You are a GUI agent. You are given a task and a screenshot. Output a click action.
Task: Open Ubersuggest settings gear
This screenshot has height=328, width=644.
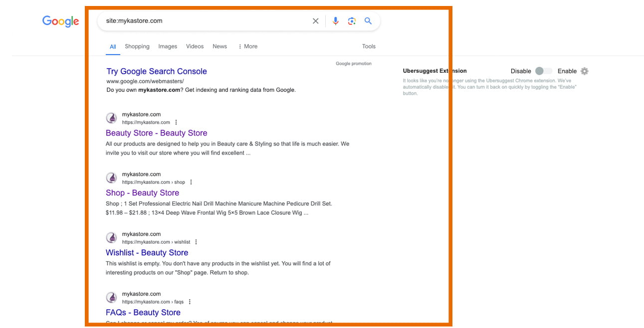click(585, 71)
